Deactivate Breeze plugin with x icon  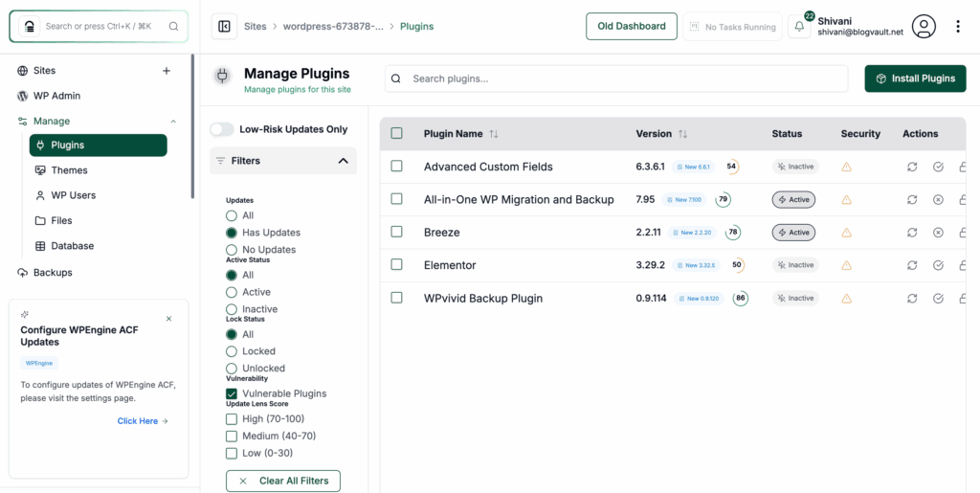(x=938, y=233)
